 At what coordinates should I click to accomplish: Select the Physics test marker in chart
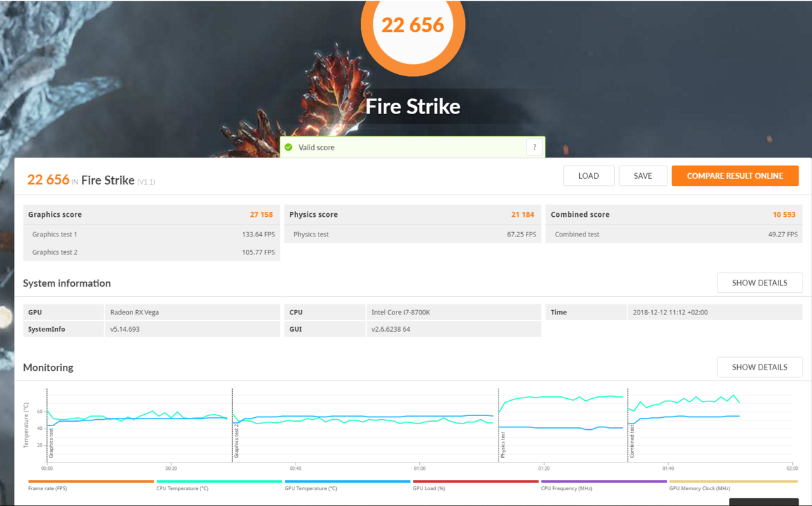[503, 444]
